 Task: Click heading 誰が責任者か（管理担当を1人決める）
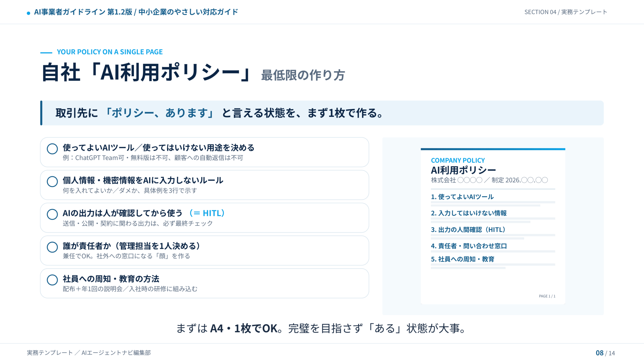pos(132,246)
